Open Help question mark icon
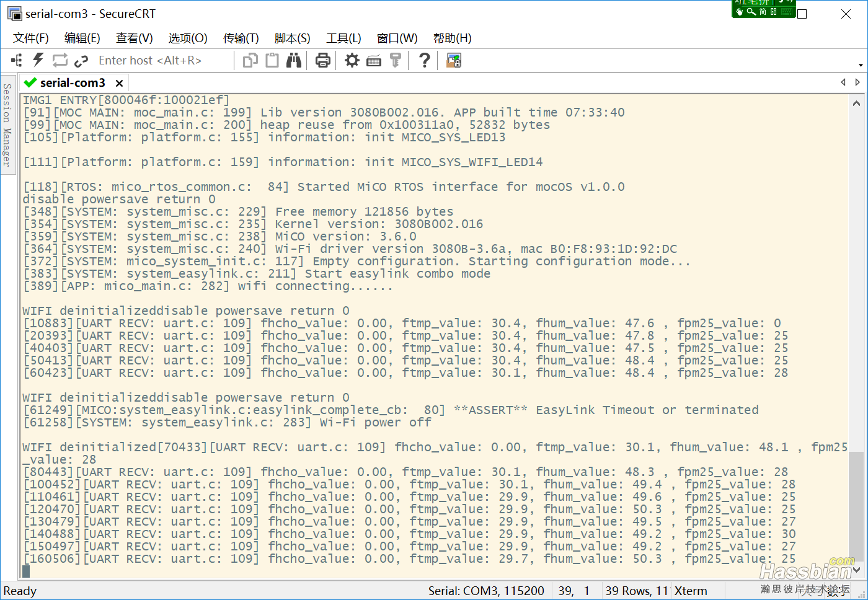This screenshot has width=868, height=600. (x=425, y=60)
